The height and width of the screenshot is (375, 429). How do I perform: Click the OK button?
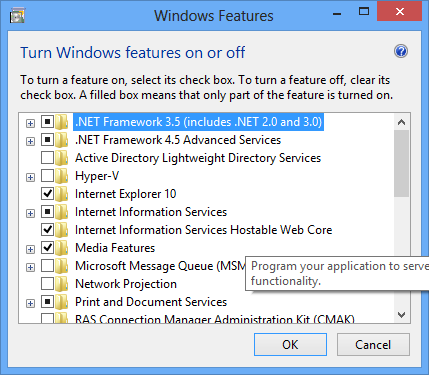pyautogui.click(x=290, y=345)
